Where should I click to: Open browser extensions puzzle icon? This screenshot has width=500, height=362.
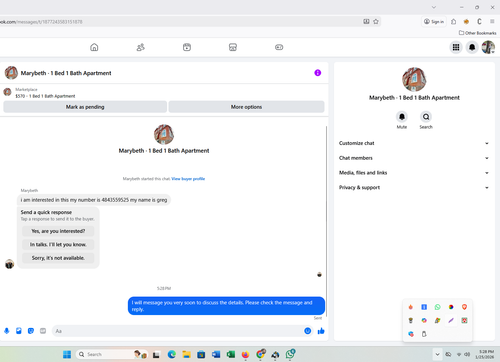click(x=453, y=22)
